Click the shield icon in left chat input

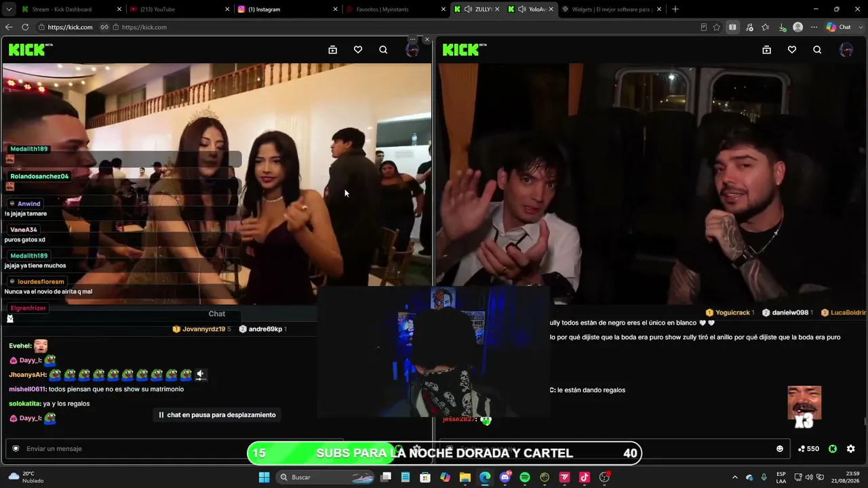[16, 449]
